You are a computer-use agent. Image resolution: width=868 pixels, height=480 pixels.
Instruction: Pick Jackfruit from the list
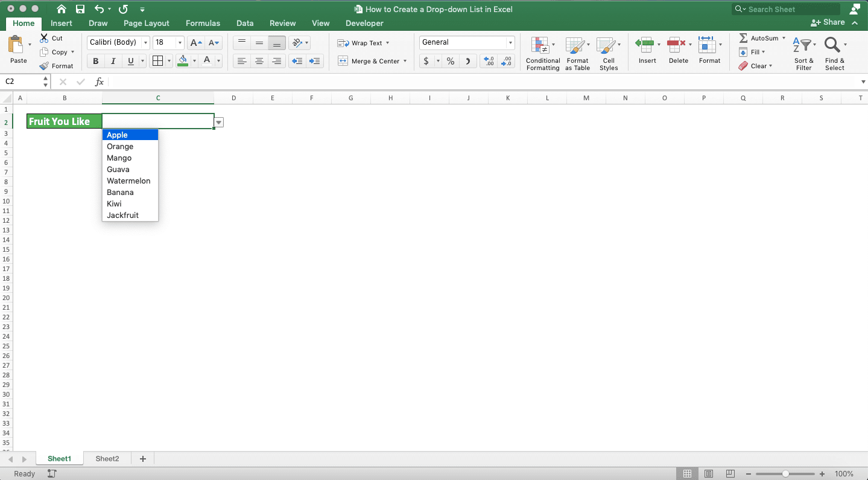coord(130,216)
